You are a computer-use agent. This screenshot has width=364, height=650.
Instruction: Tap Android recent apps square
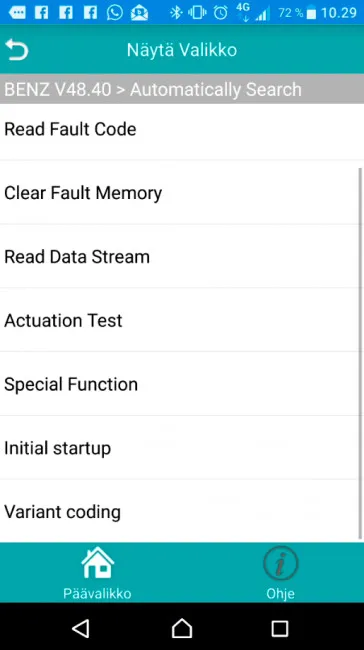280,628
